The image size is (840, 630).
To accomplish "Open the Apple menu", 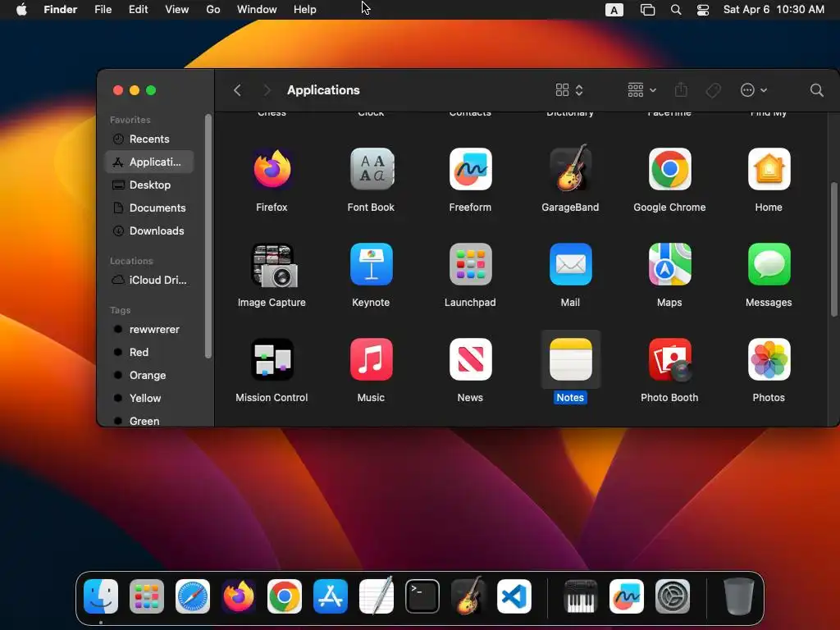I will 21,10.
